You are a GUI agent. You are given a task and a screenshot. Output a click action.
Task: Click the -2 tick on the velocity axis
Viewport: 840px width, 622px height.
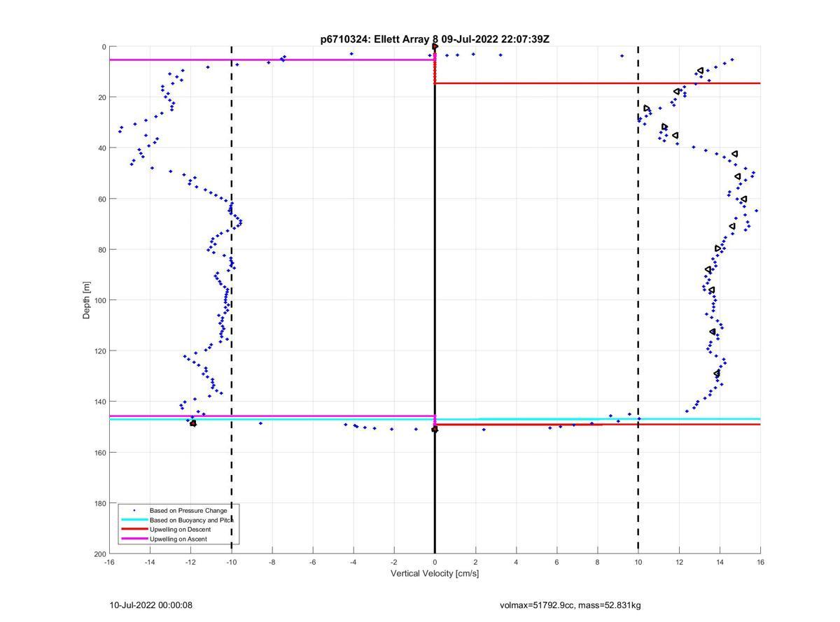pos(394,562)
